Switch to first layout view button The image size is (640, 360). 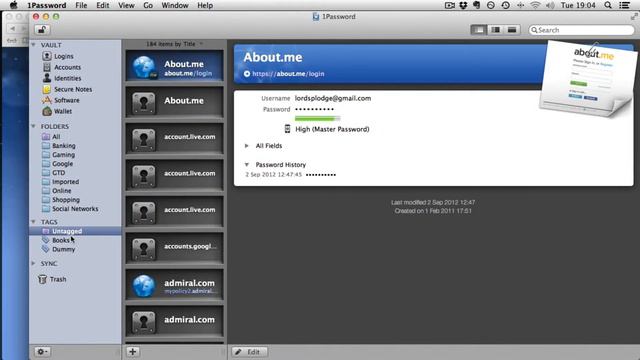pyautogui.click(x=479, y=30)
